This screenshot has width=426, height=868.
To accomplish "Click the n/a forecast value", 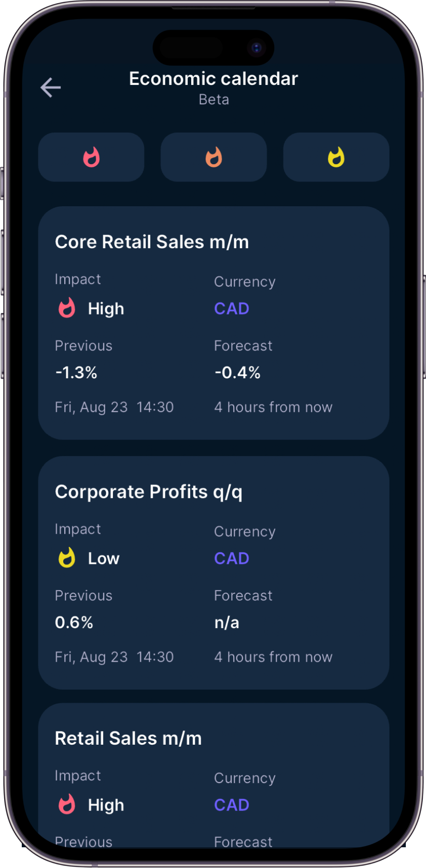I will tap(226, 622).
